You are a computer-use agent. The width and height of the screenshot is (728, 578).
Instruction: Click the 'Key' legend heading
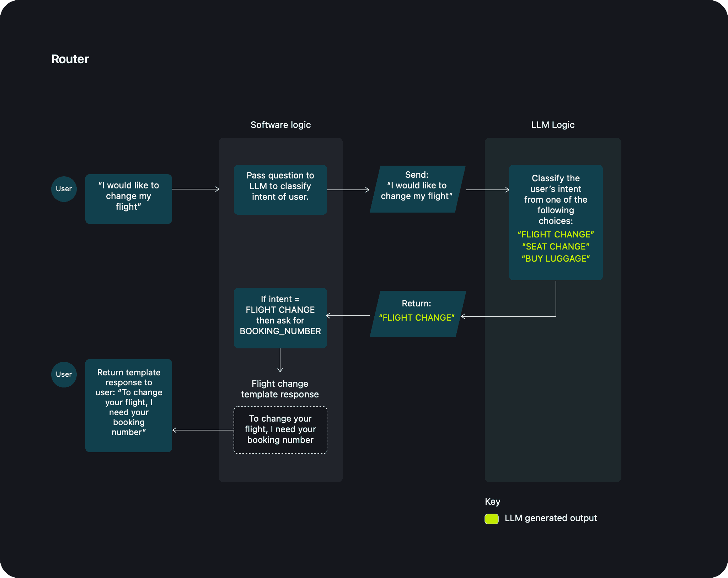tap(492, 502)
